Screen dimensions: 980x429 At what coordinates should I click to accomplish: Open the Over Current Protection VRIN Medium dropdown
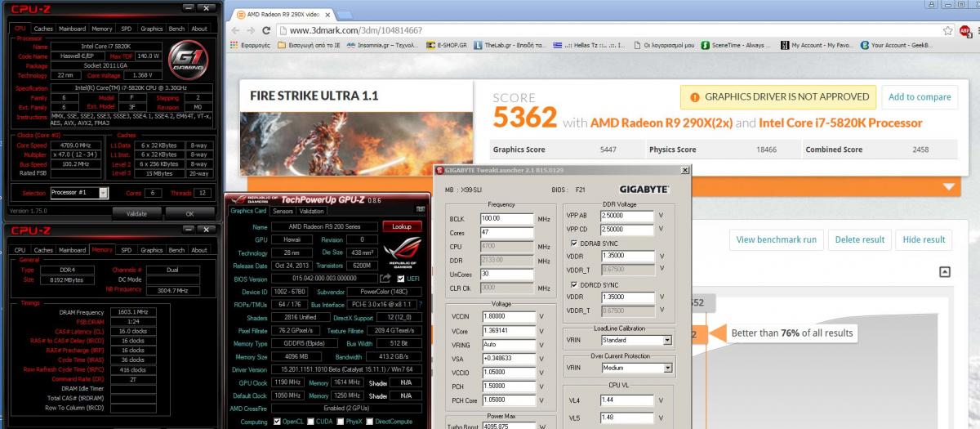[637, 369]
